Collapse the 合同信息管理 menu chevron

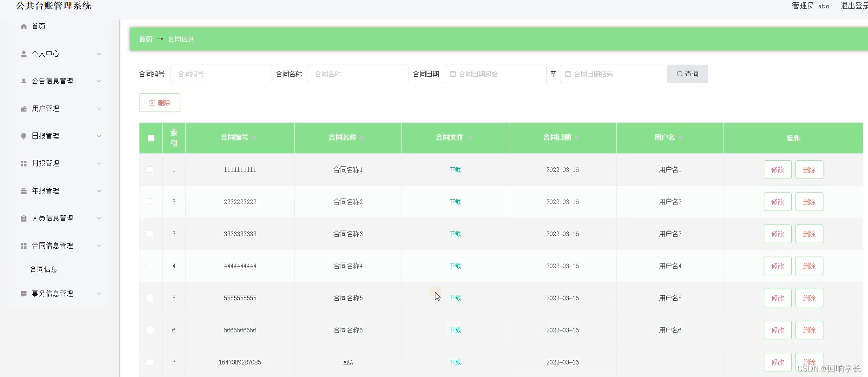pos(99,246)
